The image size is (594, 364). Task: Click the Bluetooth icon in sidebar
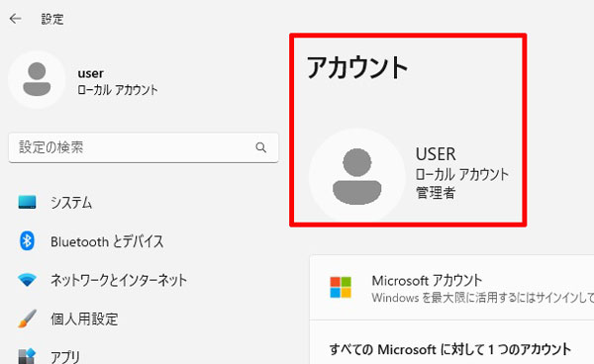27,240
